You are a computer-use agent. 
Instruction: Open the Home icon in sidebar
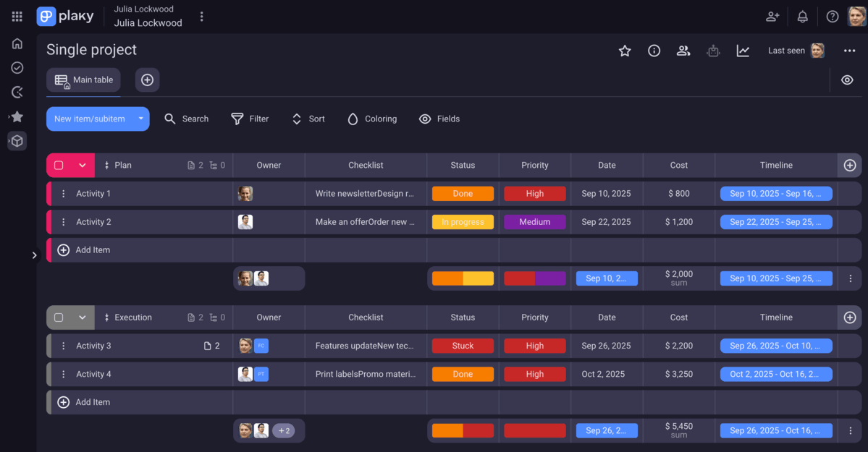[x=17, y=43]
